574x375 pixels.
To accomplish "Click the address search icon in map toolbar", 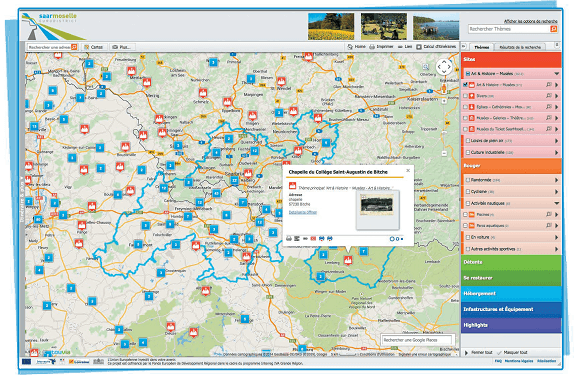I will [x=74, y=47].
